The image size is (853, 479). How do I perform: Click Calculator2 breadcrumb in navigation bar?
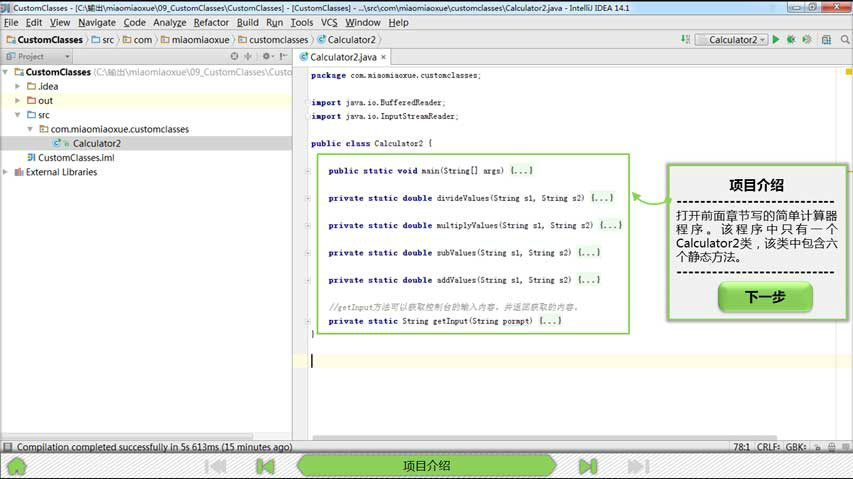point(347,40)
